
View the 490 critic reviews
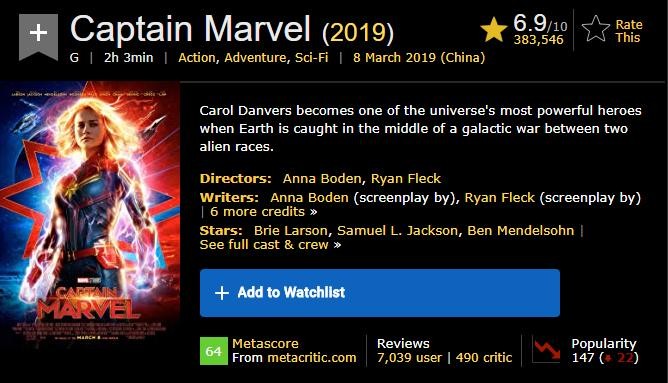(x=484, y=357)
